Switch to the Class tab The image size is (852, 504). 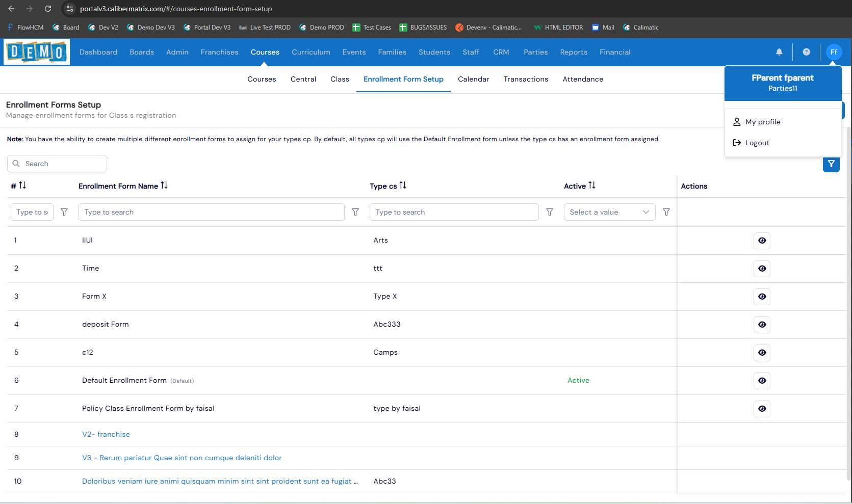point(340,79)
